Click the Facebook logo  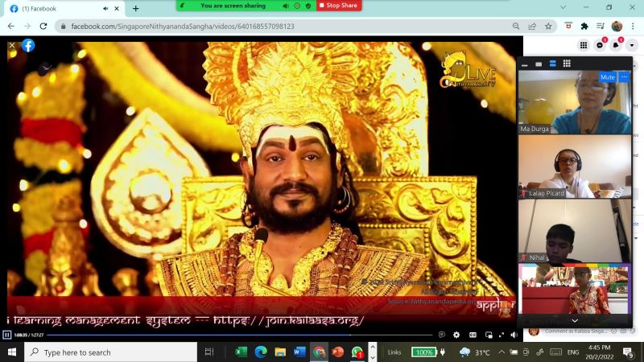pyautogui.click(x=28, y=45)
